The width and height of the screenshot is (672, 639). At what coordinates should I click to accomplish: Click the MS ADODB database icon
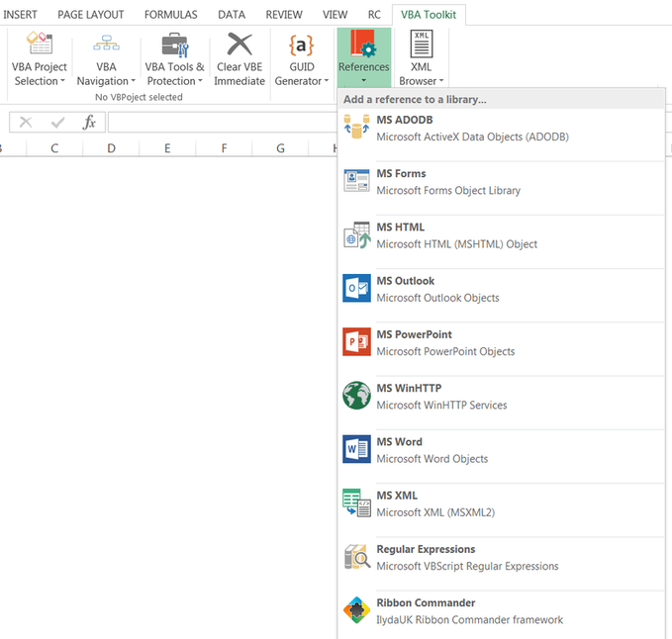tap(356, 127)
